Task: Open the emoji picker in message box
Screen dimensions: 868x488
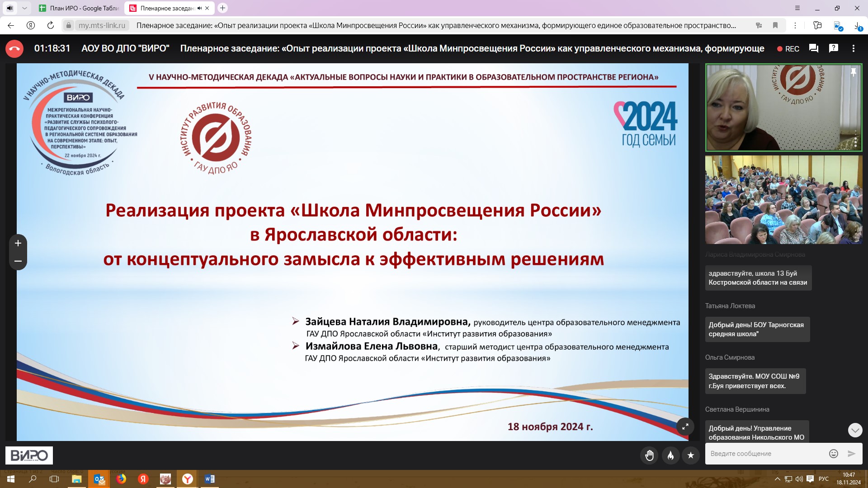Action: click(834, 454)
